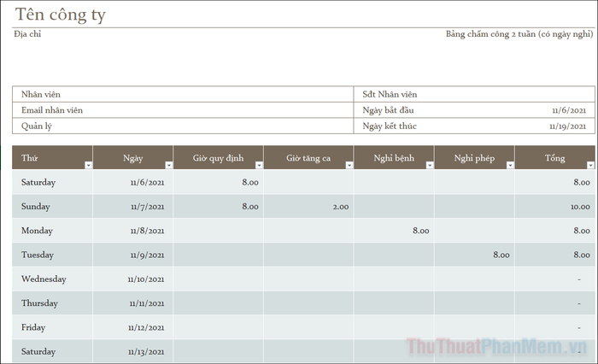The width and height of the screenshot is (598, 364).
Task: Open the Nghỉ bệnh filter dropdown
Action: 430,165
